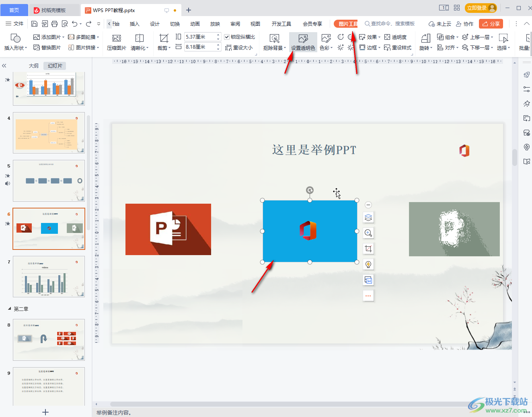532x417 pixels.
Task: Switch to the 放映 slideshow ribbon tab
Action: (x=215, y=24)
